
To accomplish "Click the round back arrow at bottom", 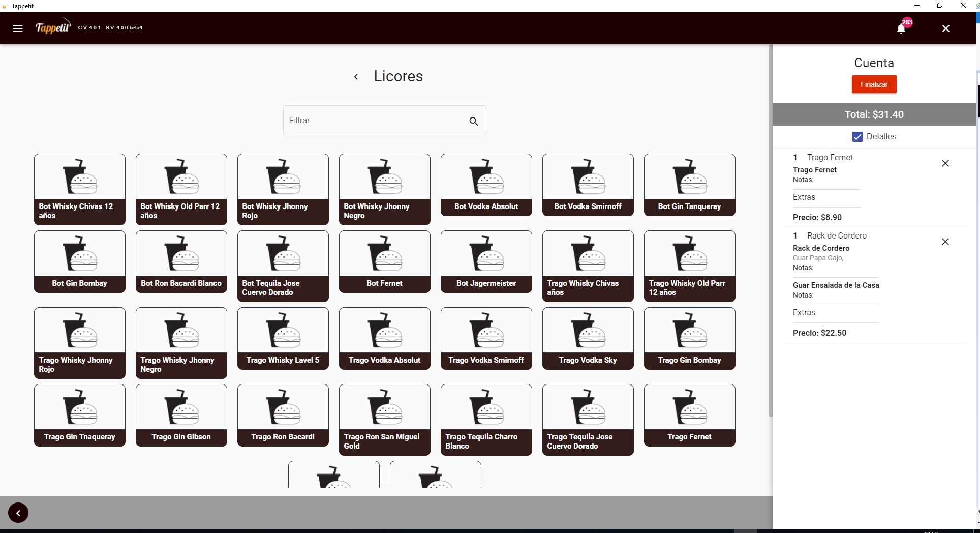I will 18,513.
